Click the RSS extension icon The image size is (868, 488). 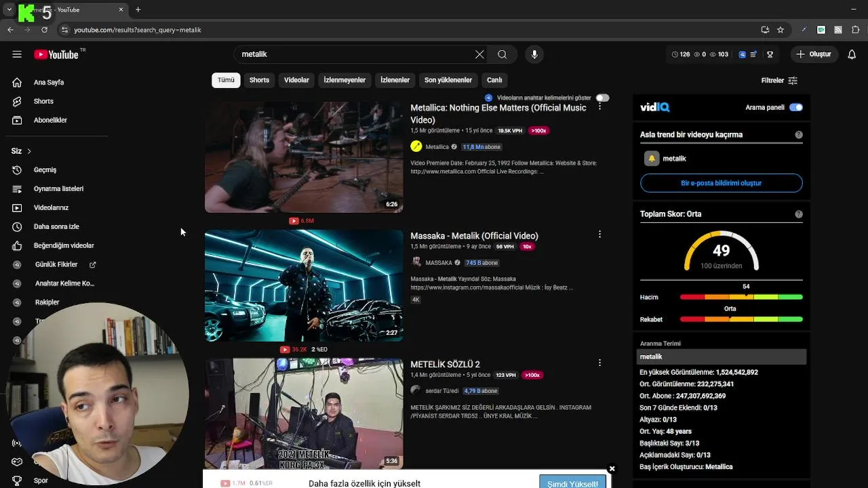click(x=838, y=30)
